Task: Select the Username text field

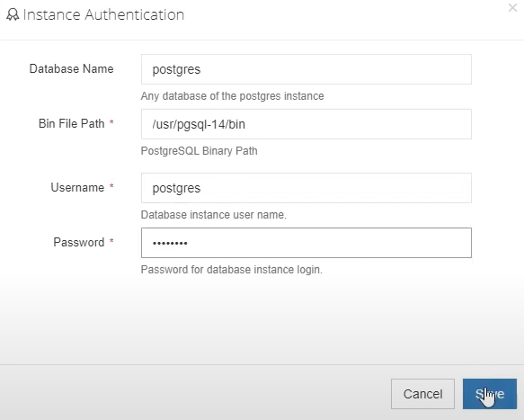Action: (306, 188)
